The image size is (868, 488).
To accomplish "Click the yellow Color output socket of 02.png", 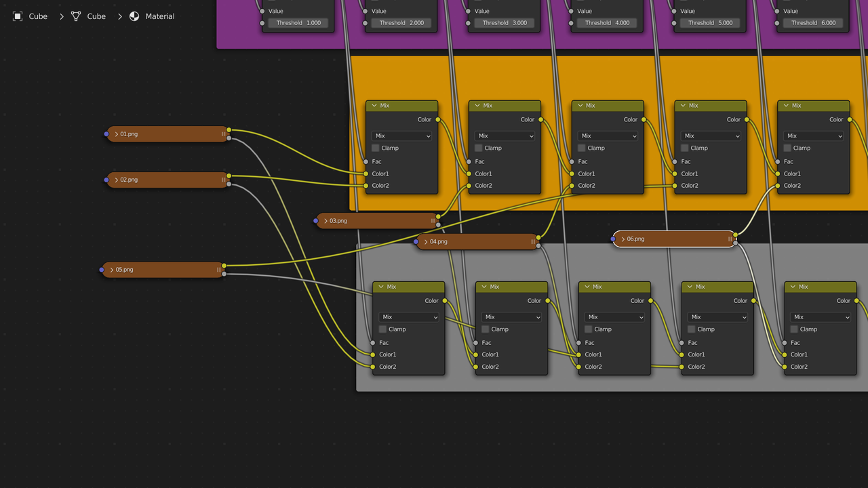I will pyautogui.click(x=229, y=176).
